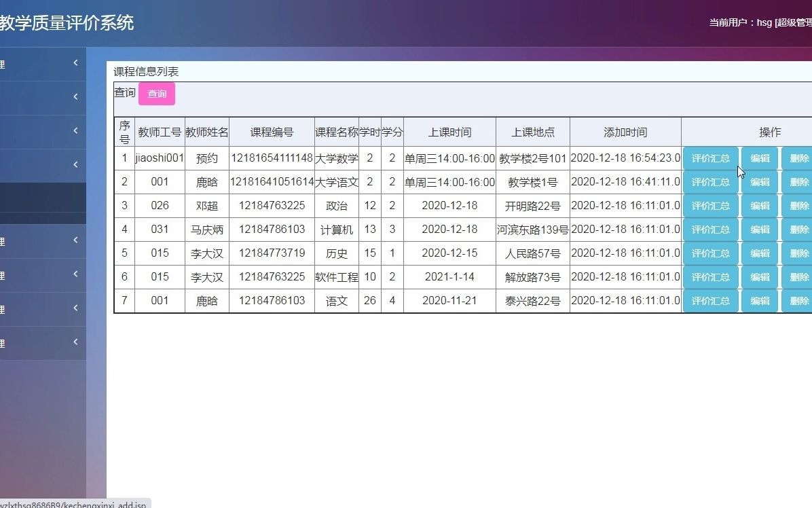Select teacher ID jiaoshi001 cell

pos(160,158)
